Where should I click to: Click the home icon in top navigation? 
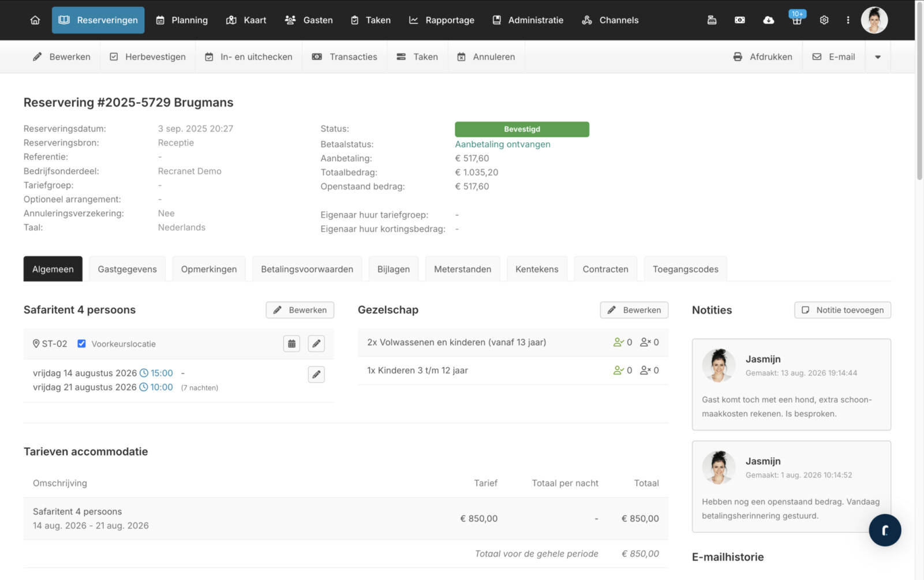[35, 20]
